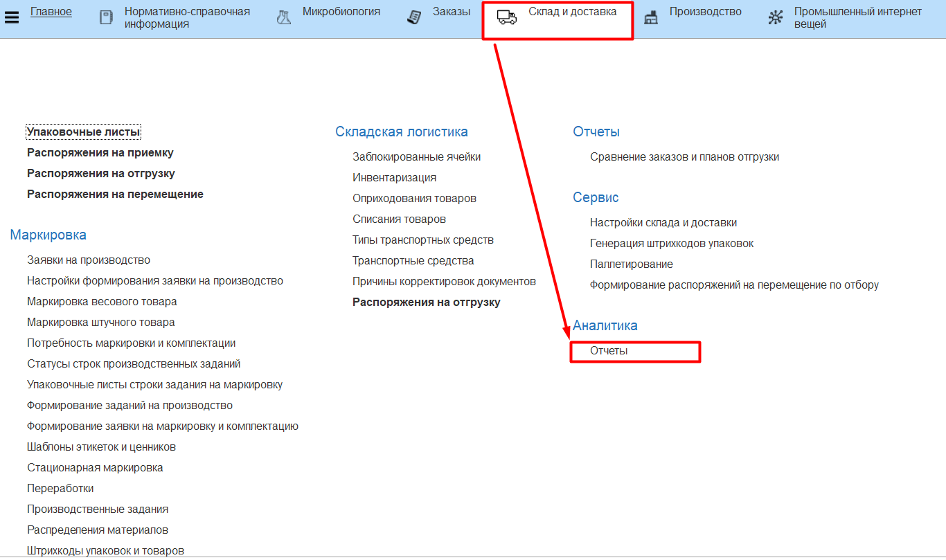
Task: Click the Склад и доставка truck icon
Action: pyautogui.click(x=507, y=18)
